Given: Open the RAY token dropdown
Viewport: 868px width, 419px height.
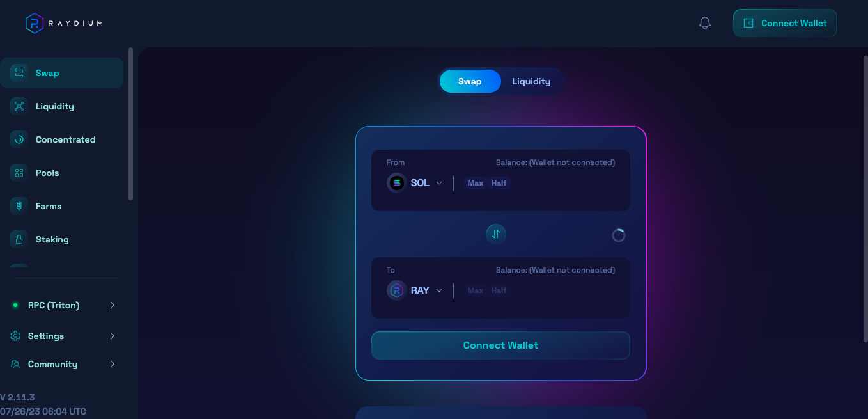Looking at the screenshot, I should point(415,290).
